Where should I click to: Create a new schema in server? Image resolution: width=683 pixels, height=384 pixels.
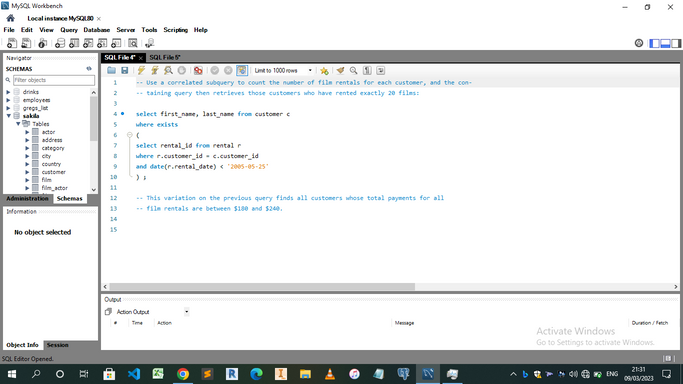click(60, 43)
